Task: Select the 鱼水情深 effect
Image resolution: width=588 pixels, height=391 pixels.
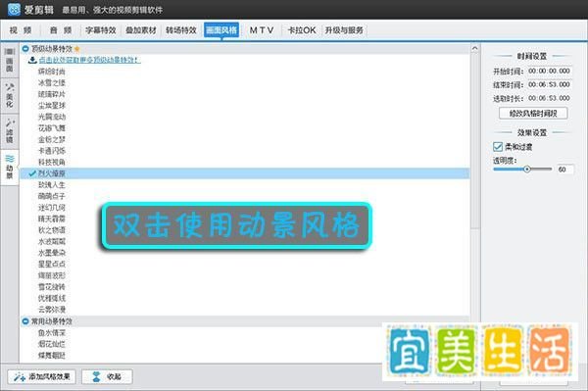Action: click(x=51, y=332)
